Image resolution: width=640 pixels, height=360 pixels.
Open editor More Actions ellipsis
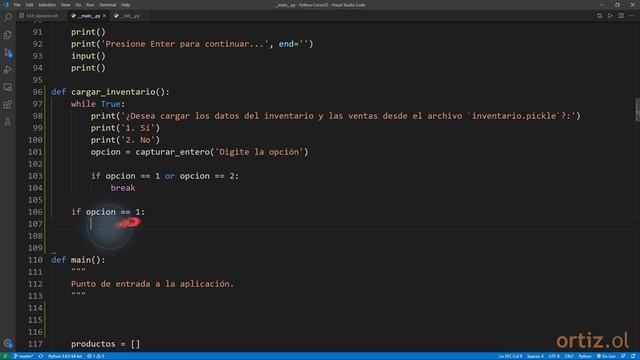point(632,16)
